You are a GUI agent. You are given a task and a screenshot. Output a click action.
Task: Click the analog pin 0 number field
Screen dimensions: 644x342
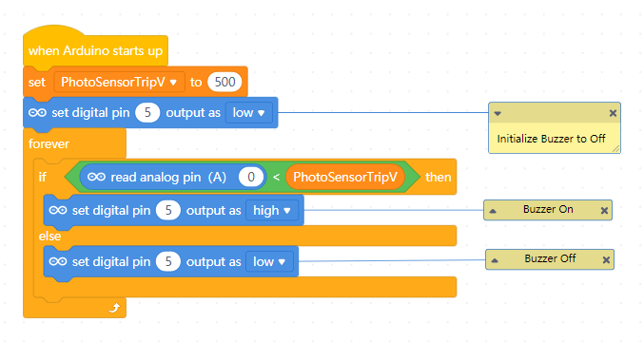[x=251, y=177]
